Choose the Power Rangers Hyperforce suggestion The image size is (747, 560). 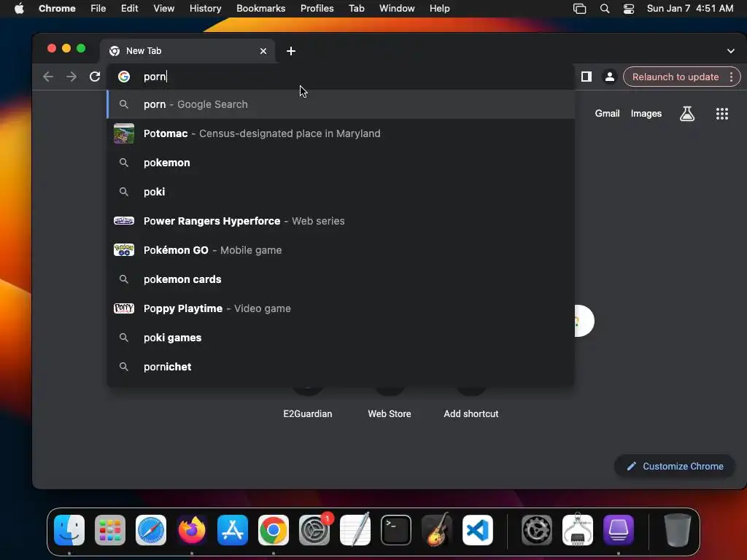tap(341, 221)
